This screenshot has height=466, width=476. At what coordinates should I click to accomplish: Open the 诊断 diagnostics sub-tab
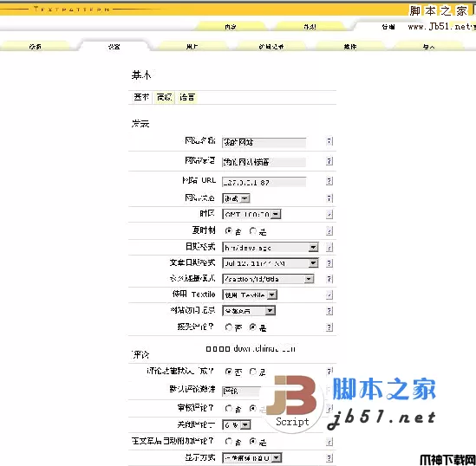coord(36,47)
